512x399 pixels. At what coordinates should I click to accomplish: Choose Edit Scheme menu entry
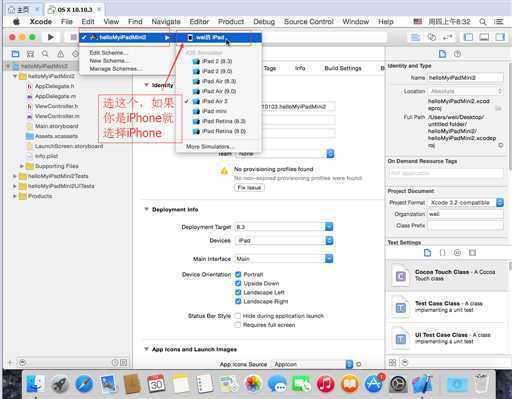109,53
